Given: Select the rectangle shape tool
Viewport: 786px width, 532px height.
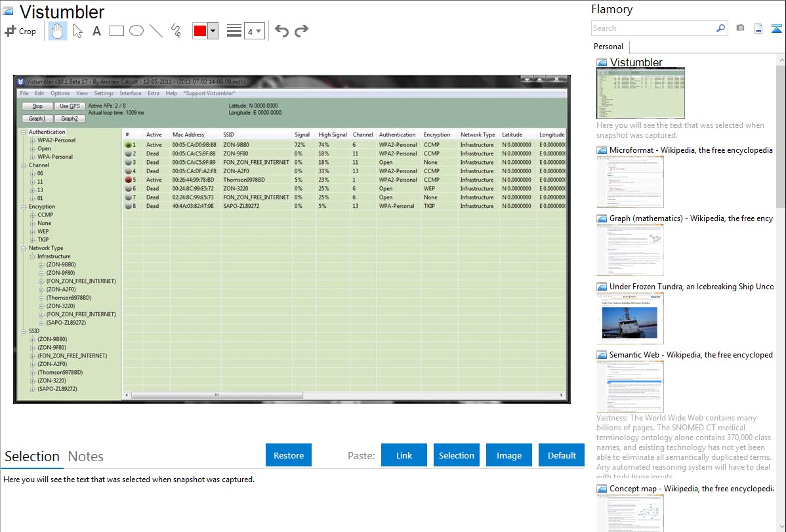Looking at the screenshot, I should click(x=116, y=31).
